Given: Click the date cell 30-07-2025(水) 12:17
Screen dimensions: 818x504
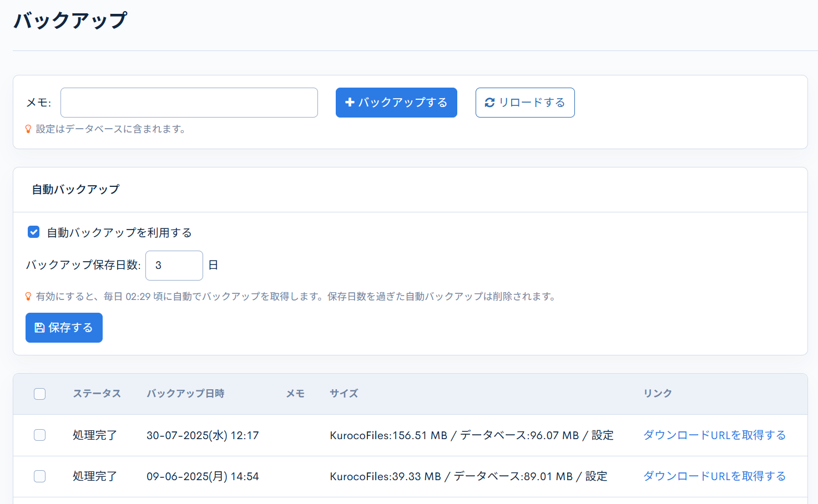Looking at the screenshot, I should 203,435.
